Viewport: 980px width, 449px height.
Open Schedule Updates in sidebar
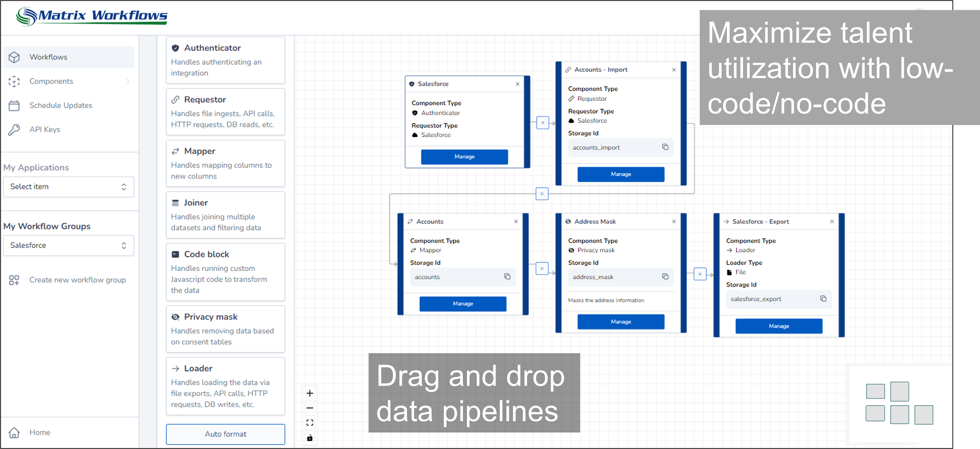tap(61, 105)
